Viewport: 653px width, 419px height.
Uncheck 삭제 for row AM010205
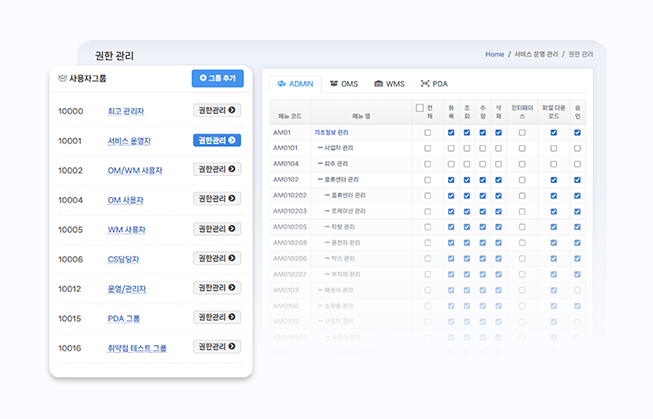pos(498,227)
